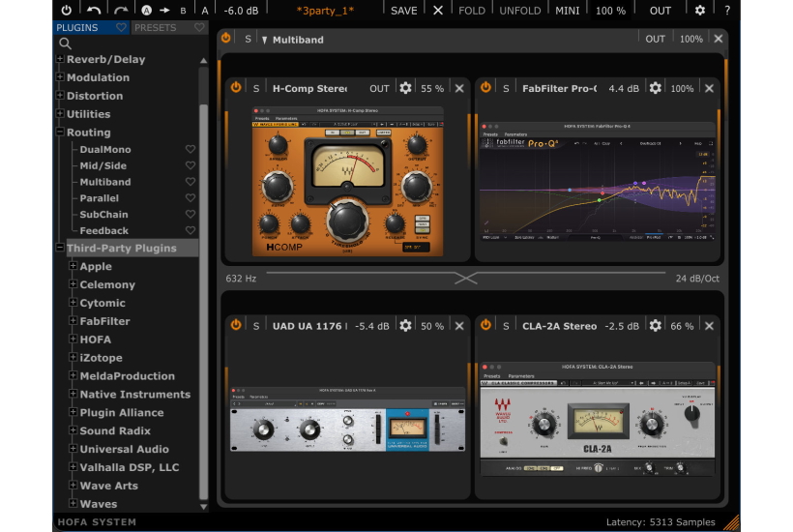793x532 pixels.
Task: Click the redo arrow icon
Action: click(121, 10)
